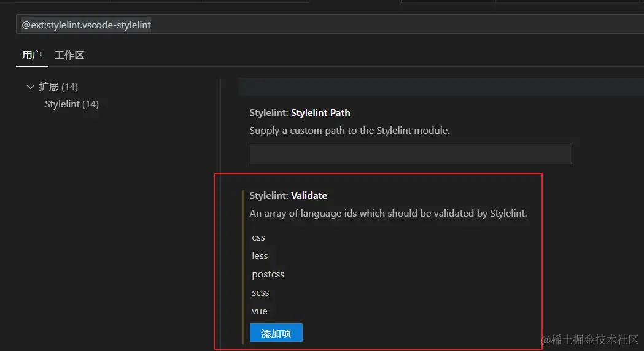Viewport: 644px width, 351px height.
Task: Select the 扩展 (14) tree label
Action: 58,87
